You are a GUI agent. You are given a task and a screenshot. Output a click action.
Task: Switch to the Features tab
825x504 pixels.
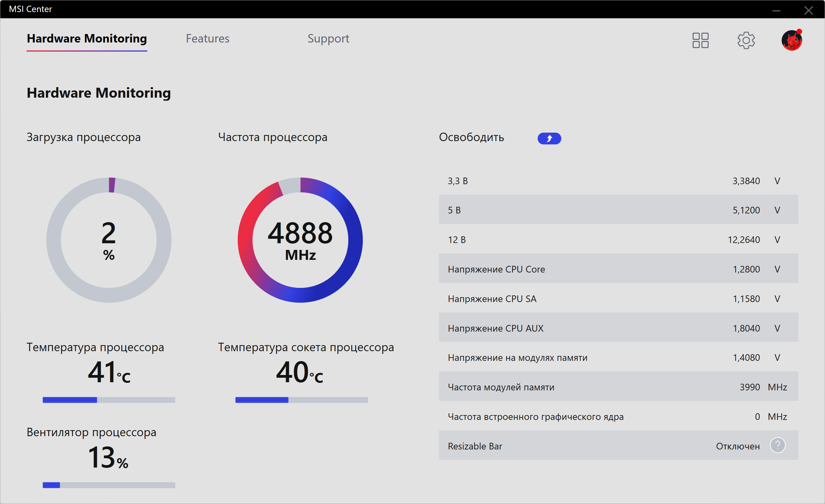tap(208, 39)
